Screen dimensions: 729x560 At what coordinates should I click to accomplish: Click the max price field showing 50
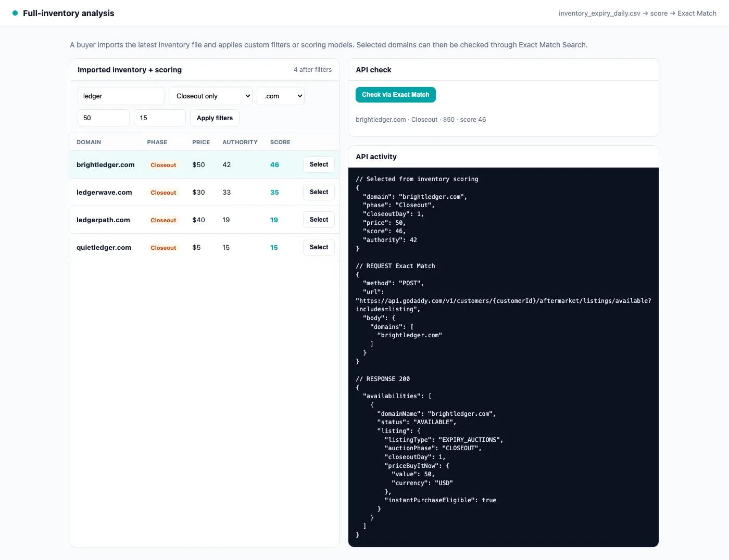pos(104,118)
